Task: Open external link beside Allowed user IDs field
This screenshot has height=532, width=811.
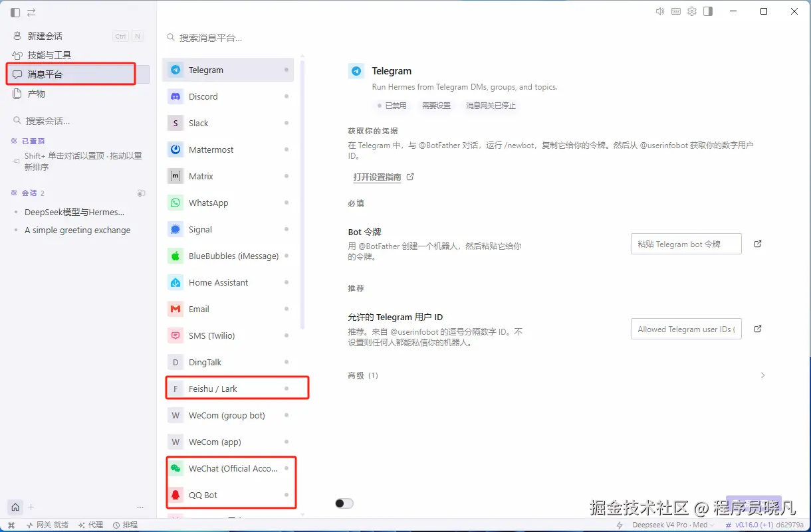Action: (x=758, y=329)
